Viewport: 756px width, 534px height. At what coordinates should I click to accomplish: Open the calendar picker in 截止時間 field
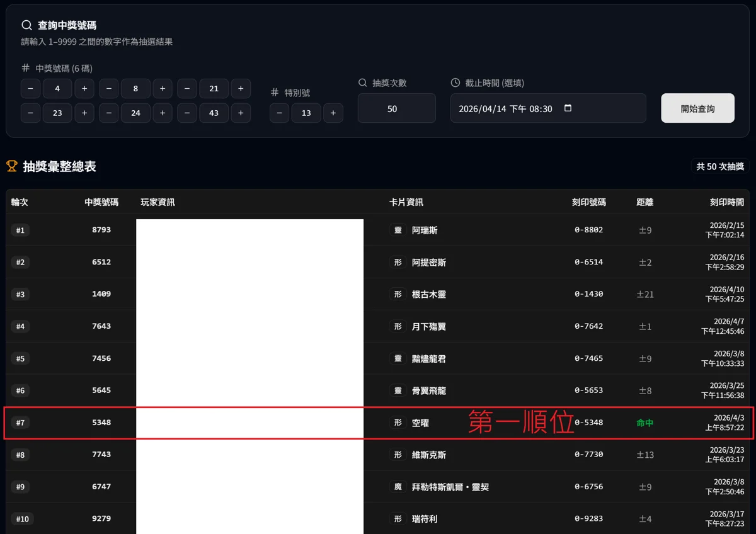[568, 108]
